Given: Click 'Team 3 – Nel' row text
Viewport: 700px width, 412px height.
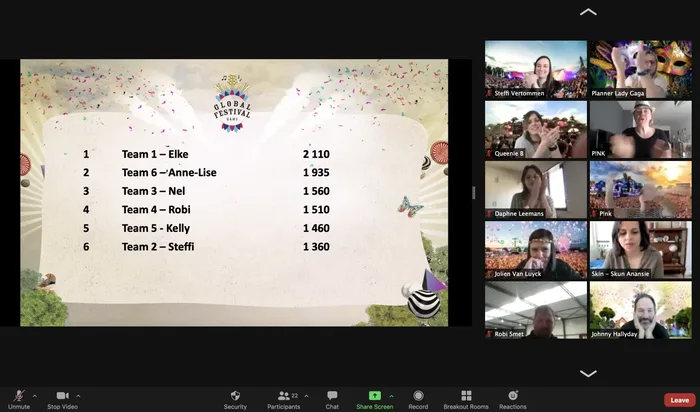Looking at the screenshot, I should pyautogui.click(x=154, y=191).
